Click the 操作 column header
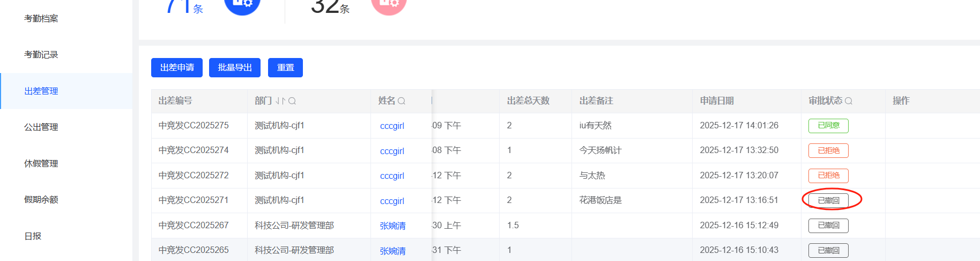Viewport: 980px width, 261px height. tap(901, 100)
